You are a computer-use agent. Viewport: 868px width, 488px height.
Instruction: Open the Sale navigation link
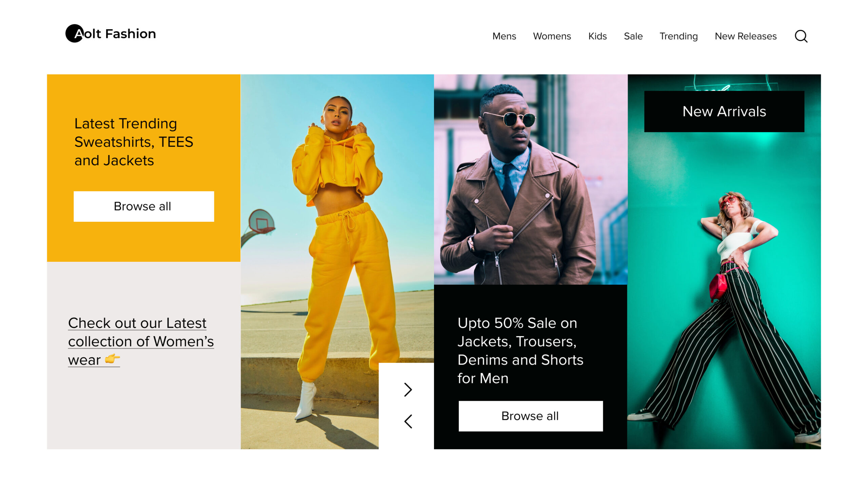[633, 36]
